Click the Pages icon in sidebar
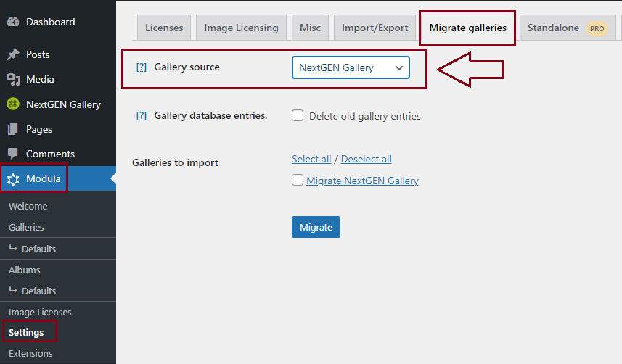Image resolution: width=622 pixels, height=364 pixels. point(13,129)
